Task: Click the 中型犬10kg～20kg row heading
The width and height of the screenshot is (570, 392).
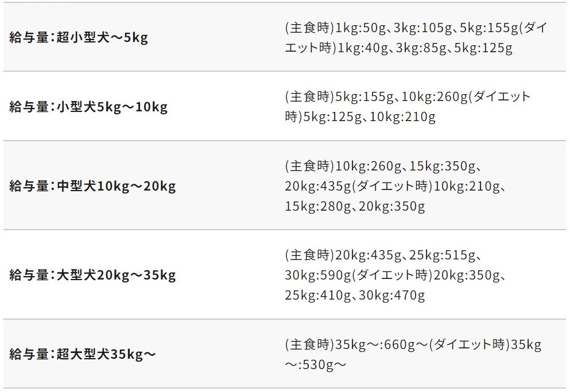Action: (x=92, y=186)
